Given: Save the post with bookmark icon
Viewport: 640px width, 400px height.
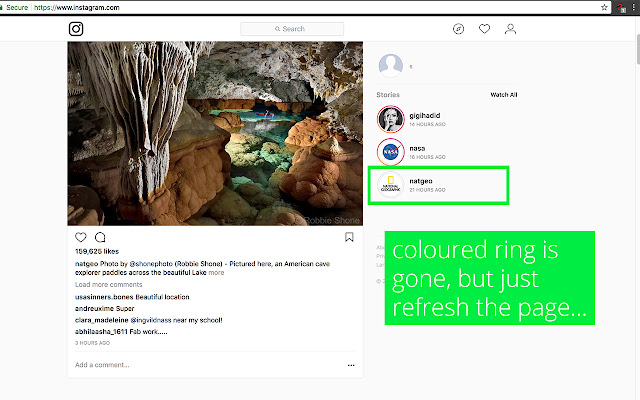Looking at the screenshot, I should (x=349, y=238).
